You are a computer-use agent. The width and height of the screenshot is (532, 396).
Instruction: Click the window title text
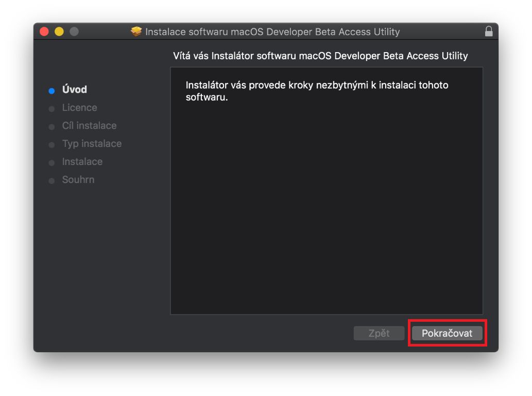click(x=272, y=31)
